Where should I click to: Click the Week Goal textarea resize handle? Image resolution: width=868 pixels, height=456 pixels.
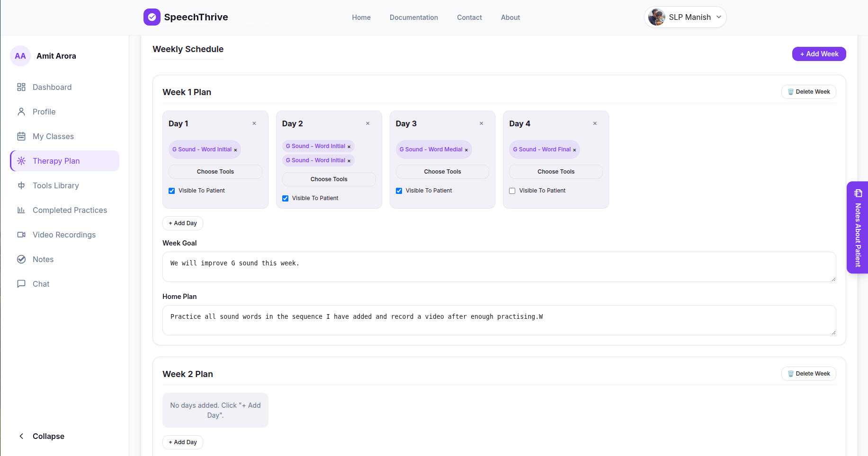833,279
